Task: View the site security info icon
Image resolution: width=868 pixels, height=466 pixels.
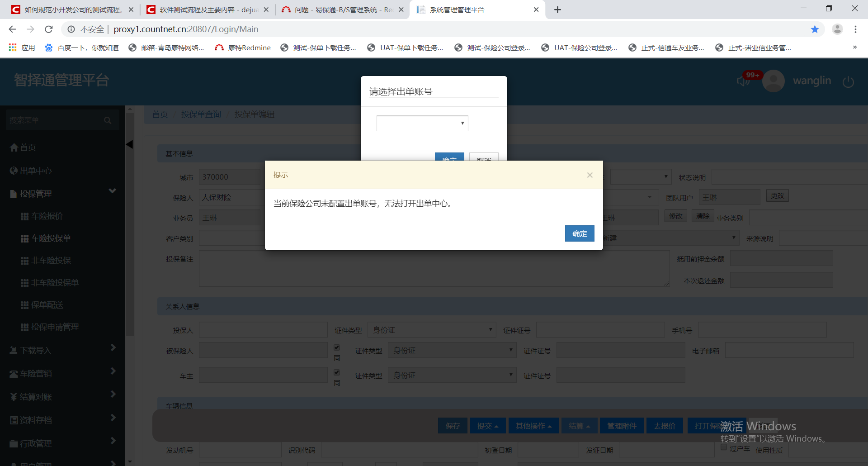Action: pyautogui.click(x=71, y=29)
